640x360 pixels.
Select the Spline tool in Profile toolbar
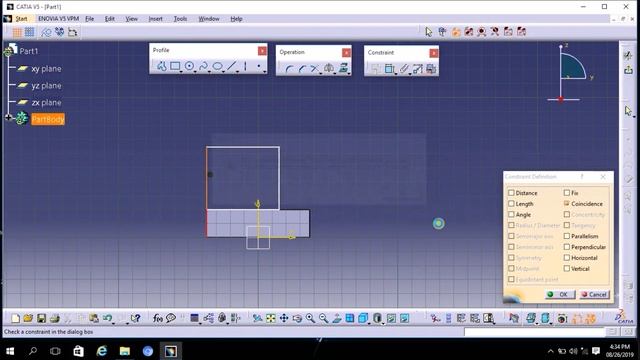[203, 66]
